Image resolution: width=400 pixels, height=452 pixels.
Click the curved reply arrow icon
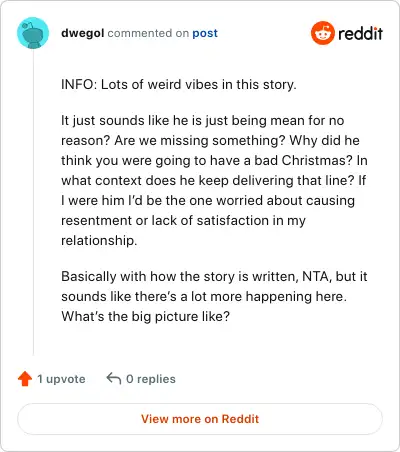coord(114,379)
